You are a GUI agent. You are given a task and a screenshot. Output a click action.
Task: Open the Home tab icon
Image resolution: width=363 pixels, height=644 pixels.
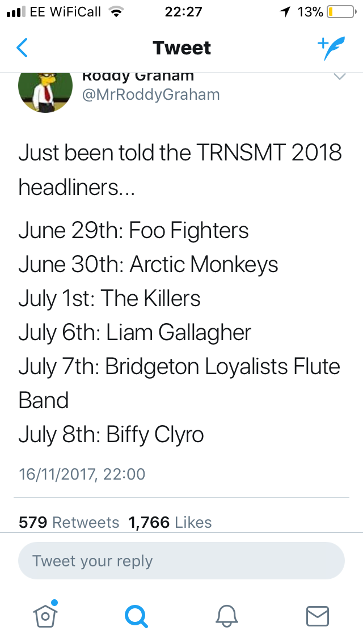[45, 614]
